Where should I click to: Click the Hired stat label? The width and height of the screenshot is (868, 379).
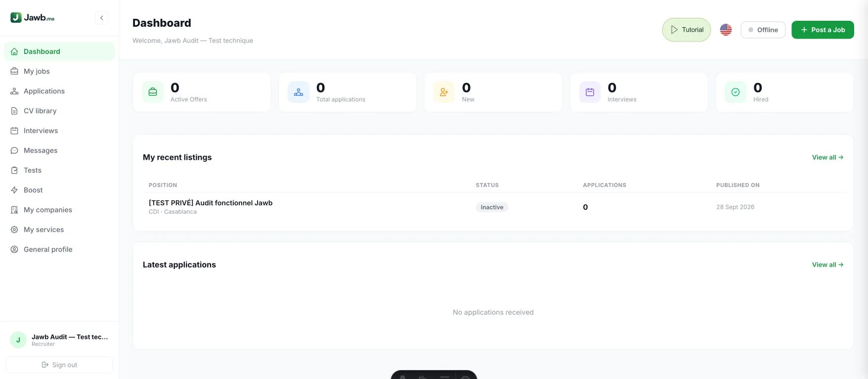761,99
